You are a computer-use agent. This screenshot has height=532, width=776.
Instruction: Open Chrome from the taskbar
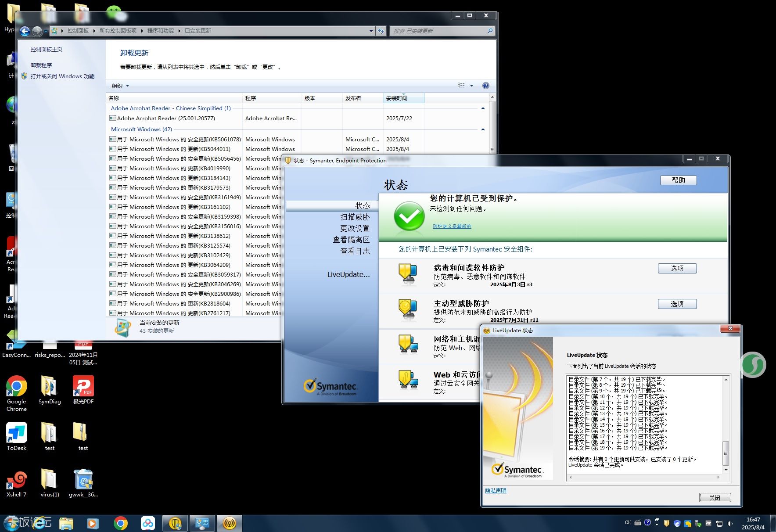[x=120, y=523]
